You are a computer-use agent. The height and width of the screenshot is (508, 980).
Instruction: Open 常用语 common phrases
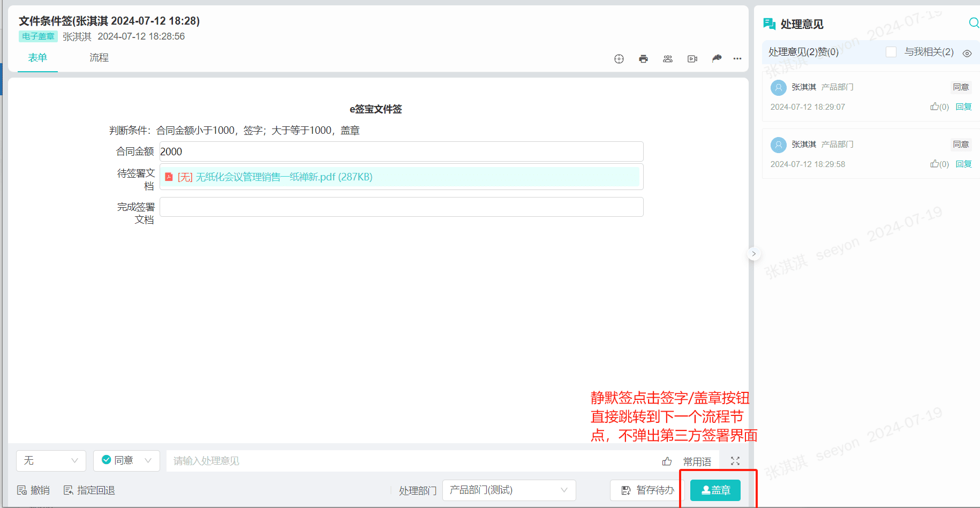point(697,461)
